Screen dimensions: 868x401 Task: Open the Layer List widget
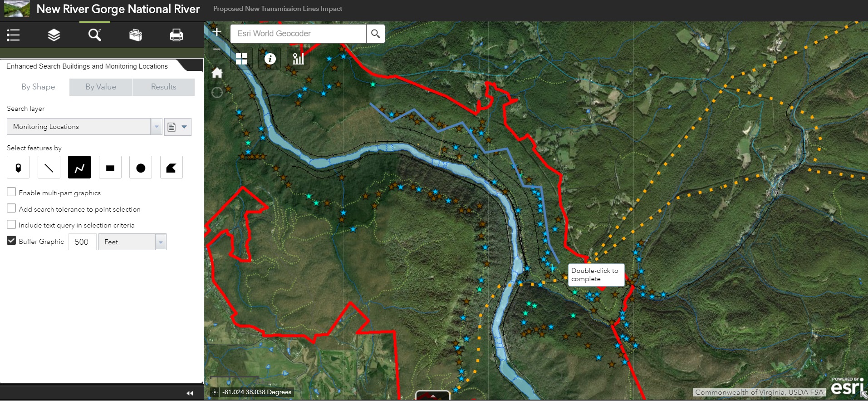coord(54,35)
